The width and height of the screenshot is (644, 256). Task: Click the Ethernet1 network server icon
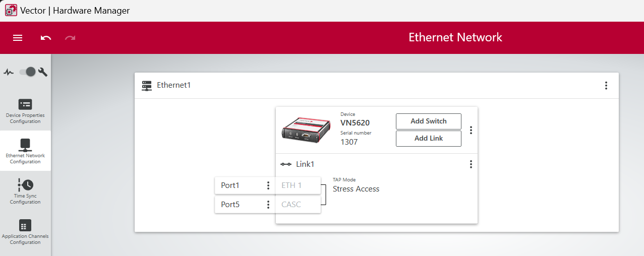click(147, 86)
